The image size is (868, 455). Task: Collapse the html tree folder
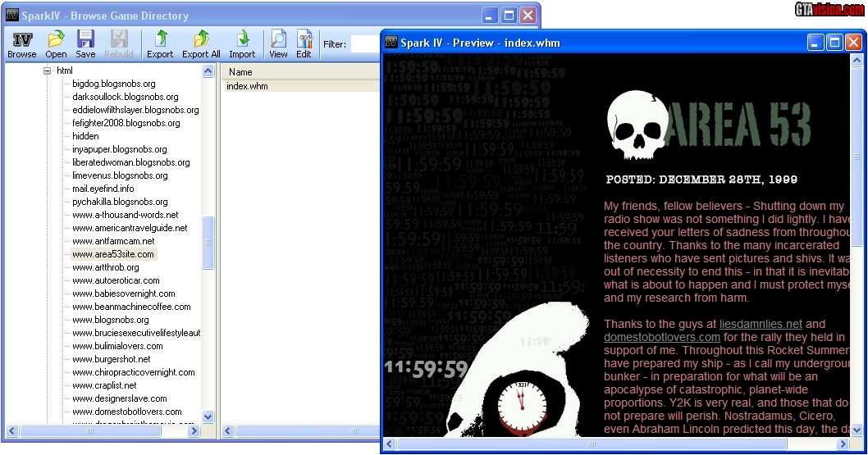[x=48, y=71]
